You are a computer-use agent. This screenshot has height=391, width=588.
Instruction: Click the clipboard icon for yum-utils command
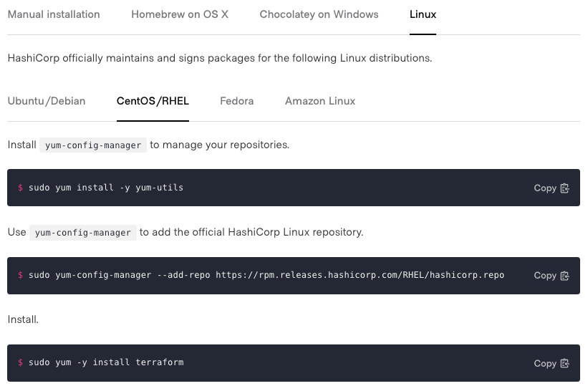564,188
